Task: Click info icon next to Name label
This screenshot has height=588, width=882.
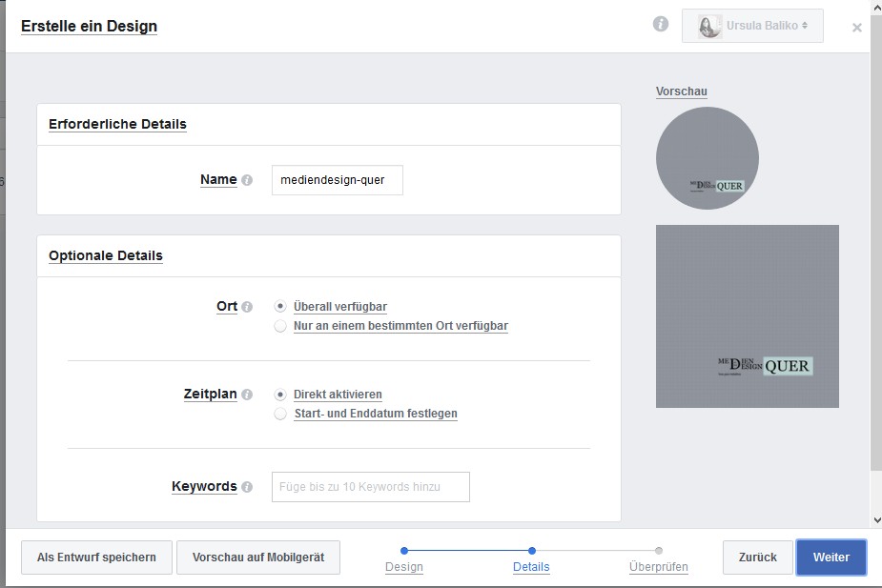Action: (247, 180)
